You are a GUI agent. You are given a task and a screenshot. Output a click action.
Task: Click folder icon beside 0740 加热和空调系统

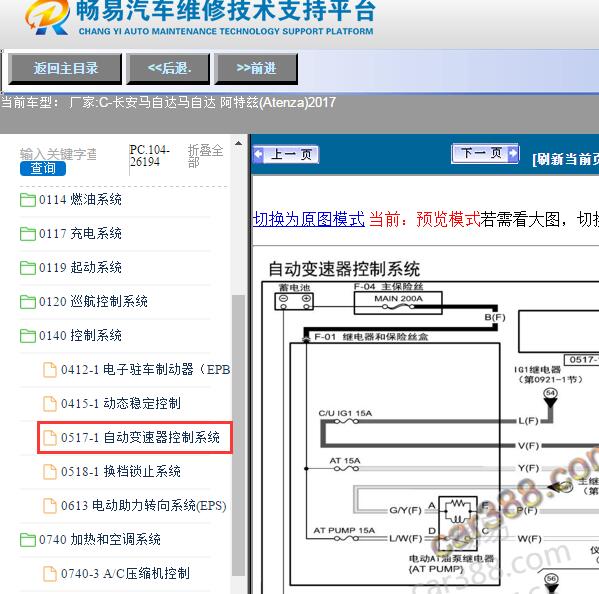[28, 540]
